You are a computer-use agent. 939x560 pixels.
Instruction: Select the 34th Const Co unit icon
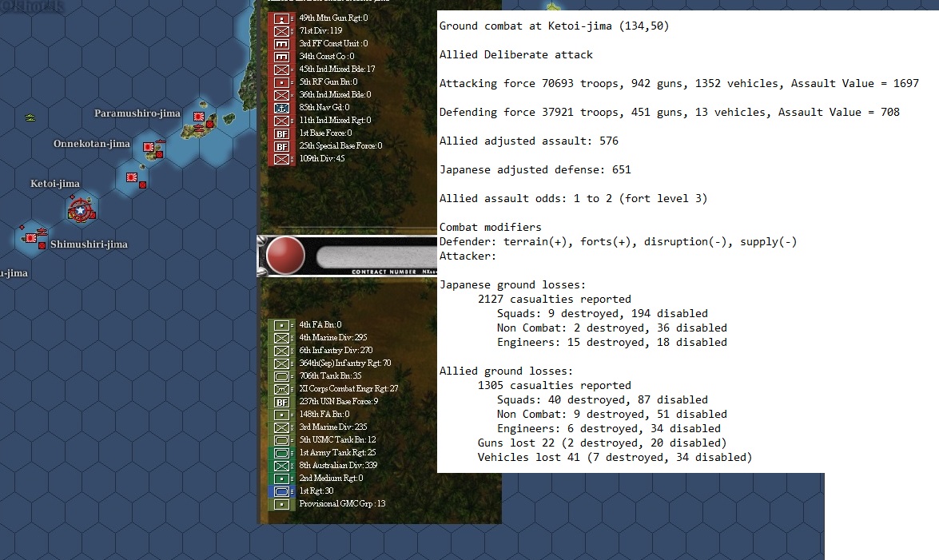click(x=281, y=57)
